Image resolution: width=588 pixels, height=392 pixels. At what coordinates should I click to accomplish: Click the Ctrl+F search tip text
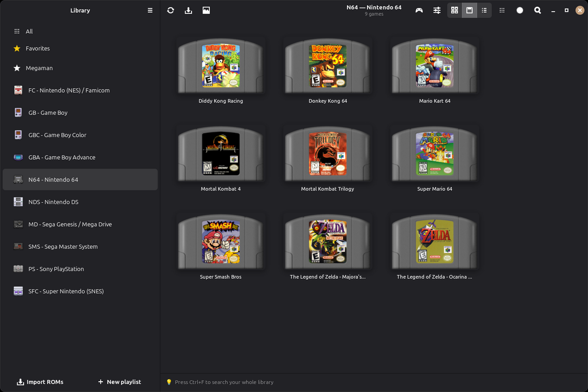pyautogui.click(x=224, y=382)
